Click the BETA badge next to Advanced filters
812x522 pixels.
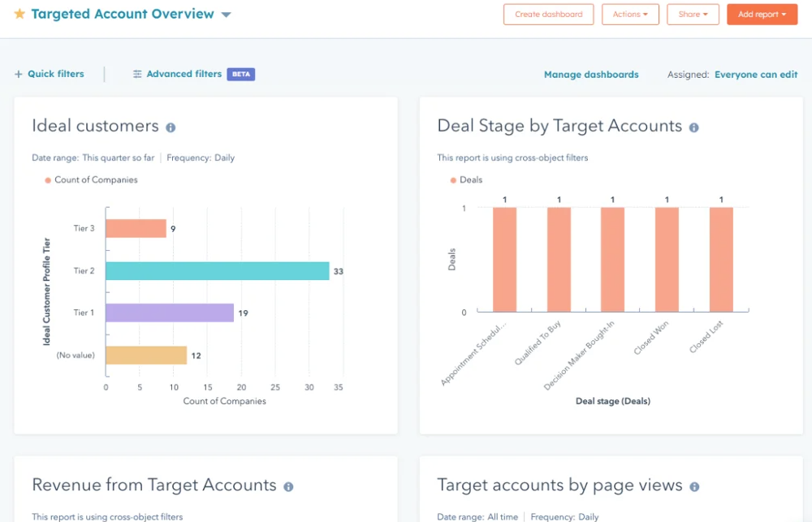tap(241, 74)
